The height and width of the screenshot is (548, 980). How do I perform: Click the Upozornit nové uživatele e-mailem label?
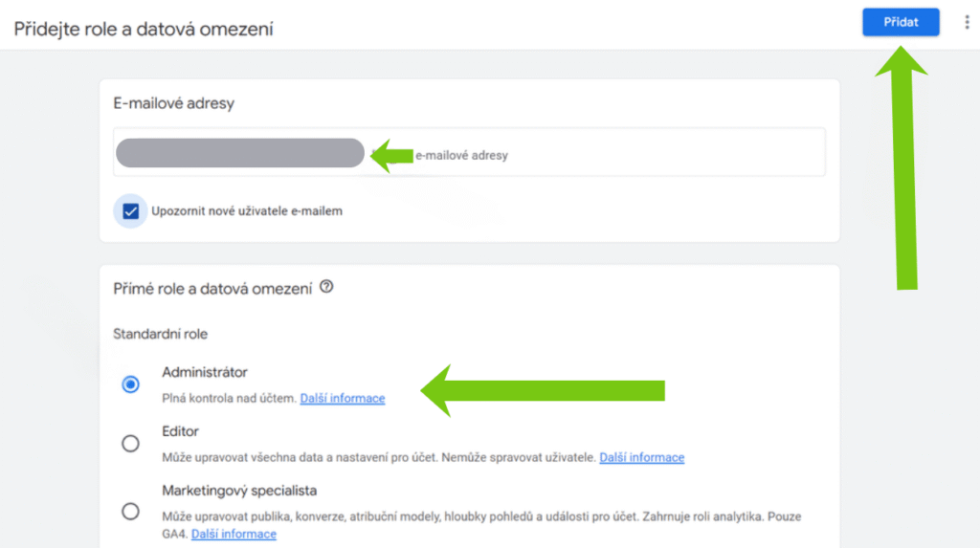[x=247, y=211]
